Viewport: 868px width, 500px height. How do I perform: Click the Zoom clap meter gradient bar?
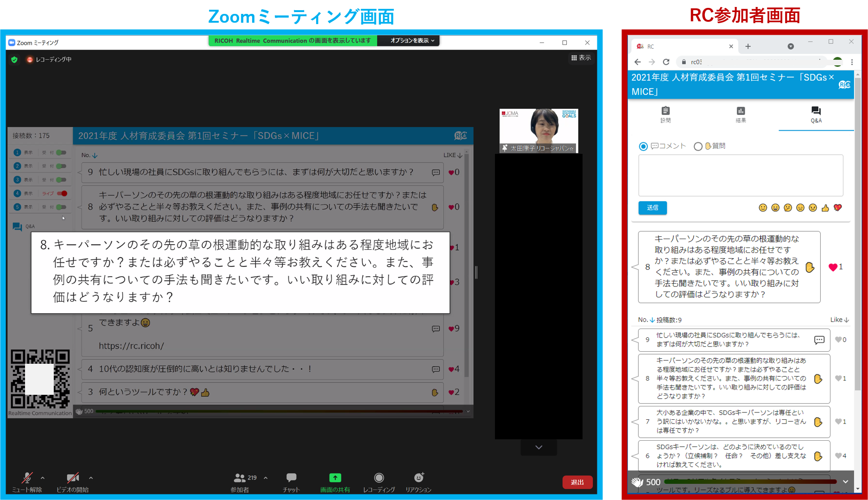point(279,411)
